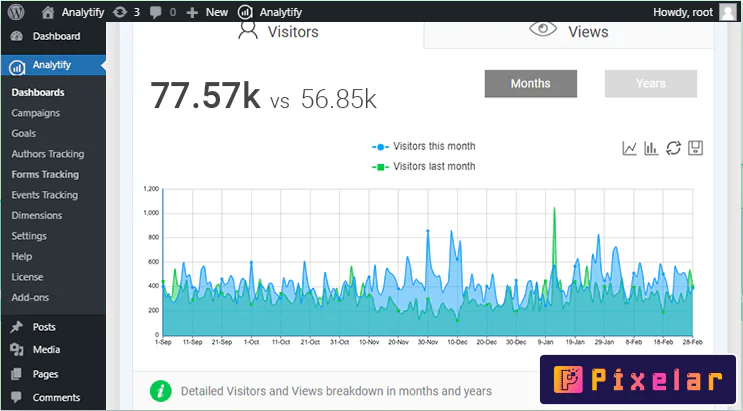Toggle Visitors last month legend
The image size is (743, 411).
tap(424, 166)
